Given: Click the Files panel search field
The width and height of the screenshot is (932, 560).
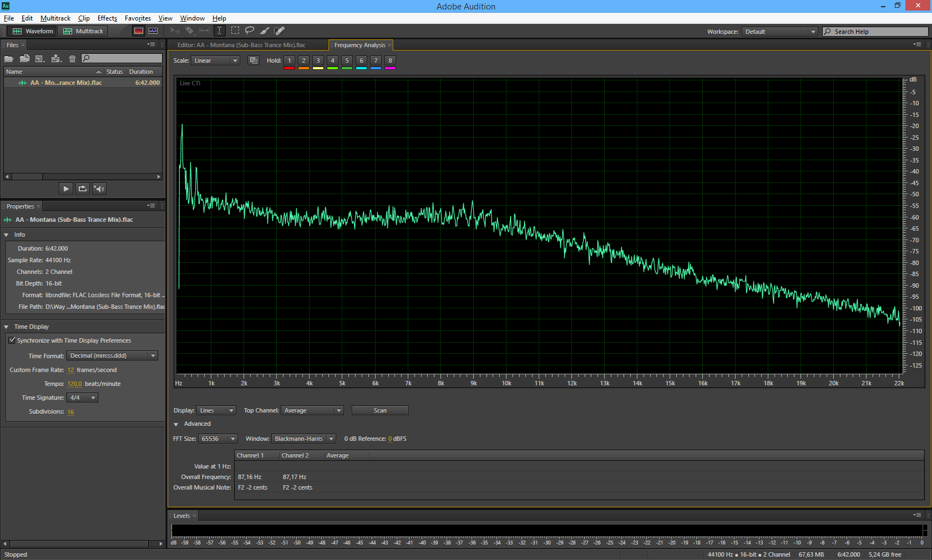Looking at the screenshot, I should point(121,58).
